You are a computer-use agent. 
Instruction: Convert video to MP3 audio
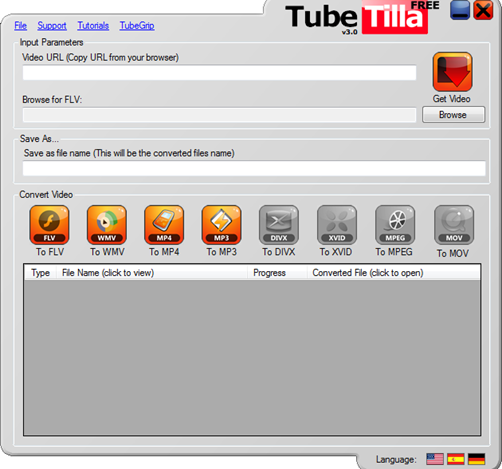point(221,225)
